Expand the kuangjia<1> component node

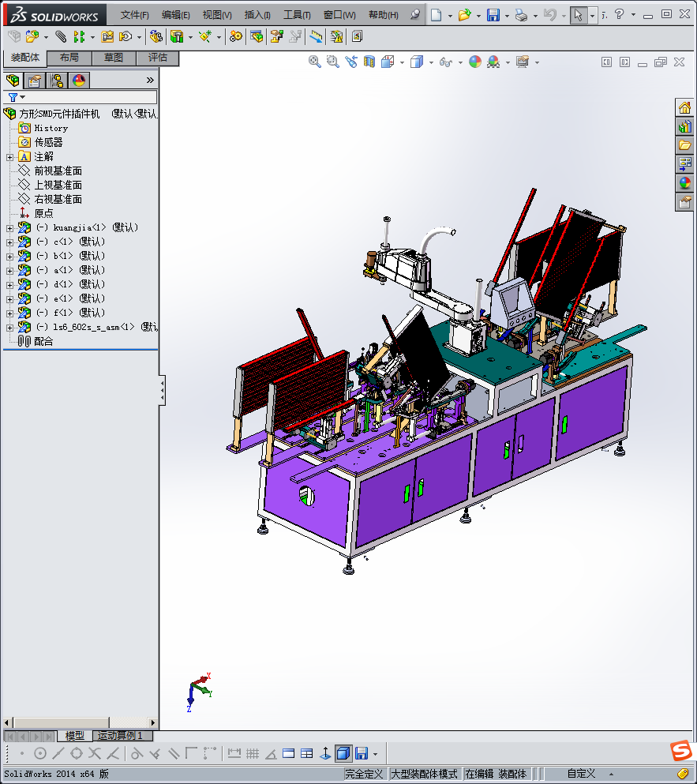(x=9, y=228)
